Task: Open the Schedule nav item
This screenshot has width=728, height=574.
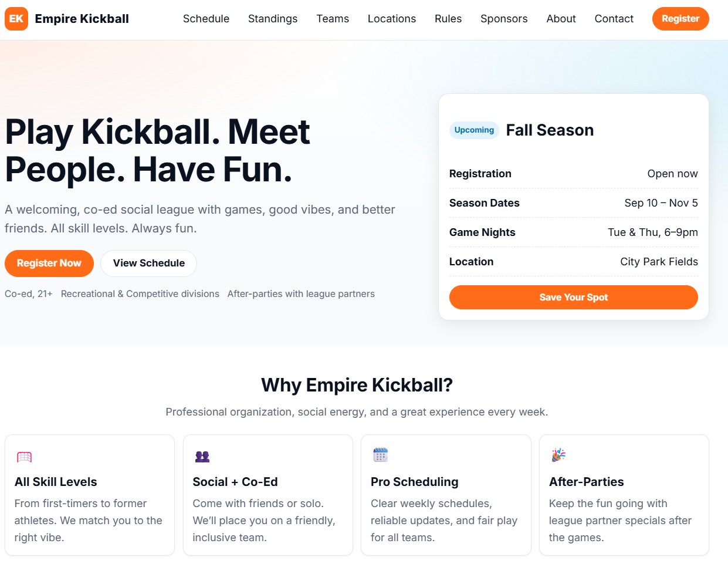Action: click(206, 19)
